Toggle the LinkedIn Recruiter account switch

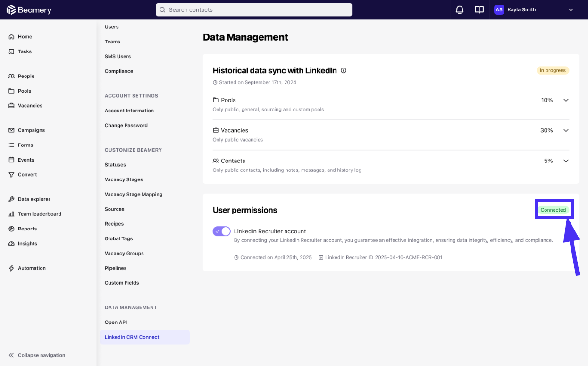click(x=221, y=231)
